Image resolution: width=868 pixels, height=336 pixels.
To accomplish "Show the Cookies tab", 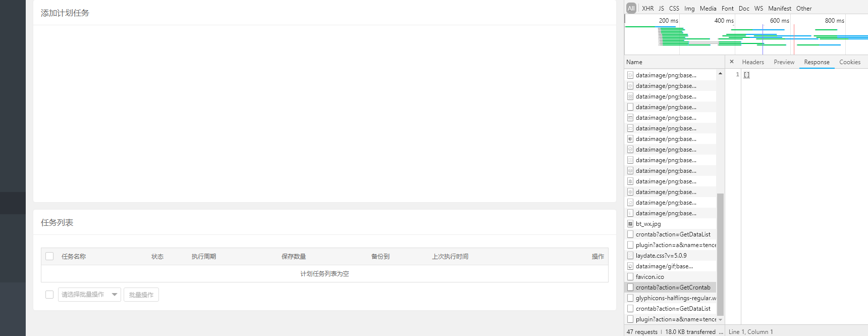I will [850, 62].
